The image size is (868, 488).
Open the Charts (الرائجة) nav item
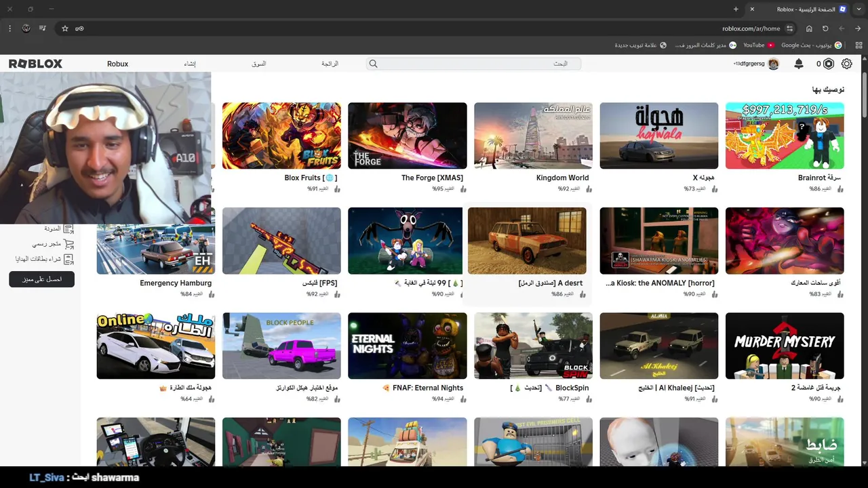coord(330,64)
